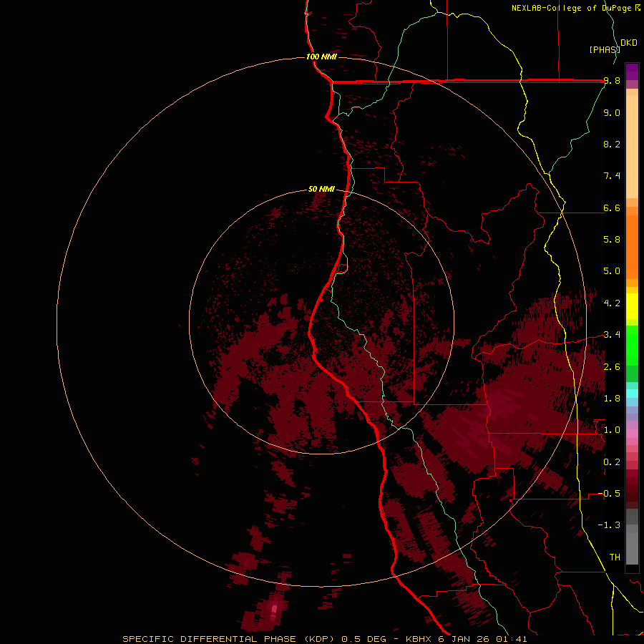Click the 9.0 scale value
644x644 pixels.
tap(612, 113)
